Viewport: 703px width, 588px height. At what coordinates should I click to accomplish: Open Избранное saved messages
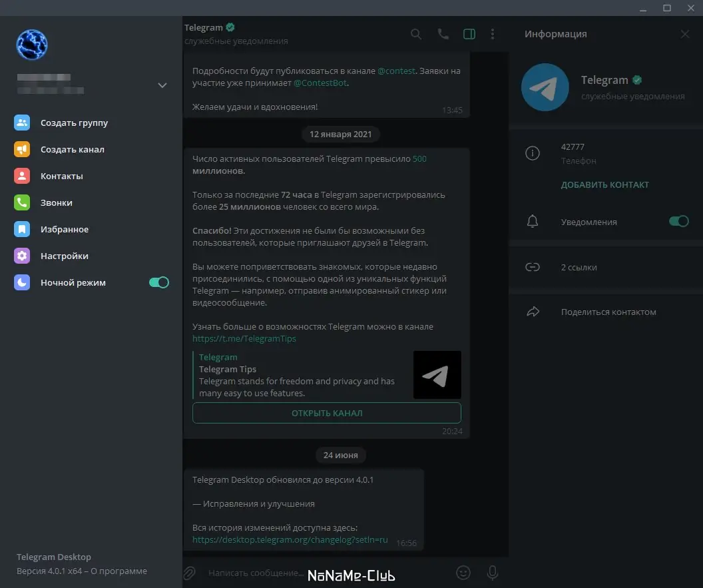(91, 229)
